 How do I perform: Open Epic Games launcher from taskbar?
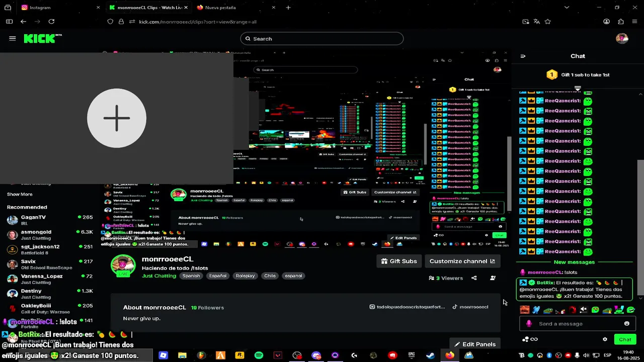pyautogui.click(x=412, y=355)
